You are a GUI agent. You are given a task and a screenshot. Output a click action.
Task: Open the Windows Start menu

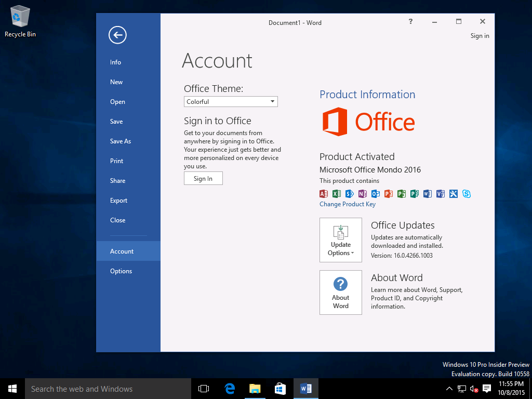(12, 389)
